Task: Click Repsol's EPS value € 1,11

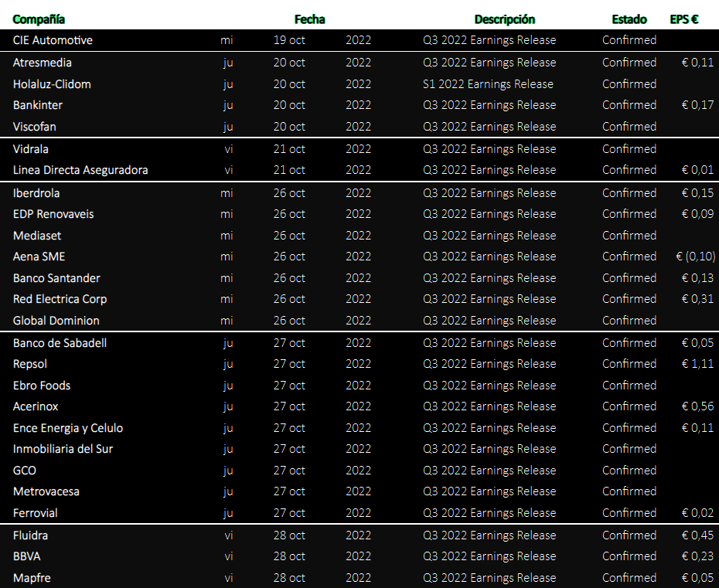Action: click(x=697, y=364)
